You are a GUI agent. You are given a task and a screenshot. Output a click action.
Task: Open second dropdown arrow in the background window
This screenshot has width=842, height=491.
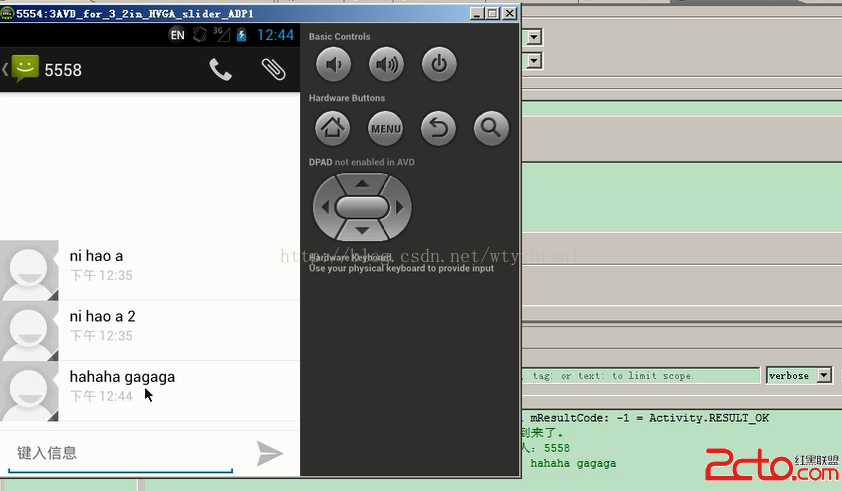[x=534, y=60]
